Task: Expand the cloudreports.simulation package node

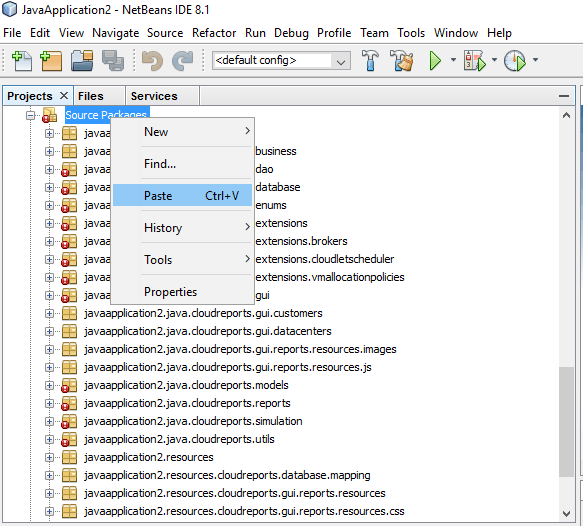Action: pos(49,422)
